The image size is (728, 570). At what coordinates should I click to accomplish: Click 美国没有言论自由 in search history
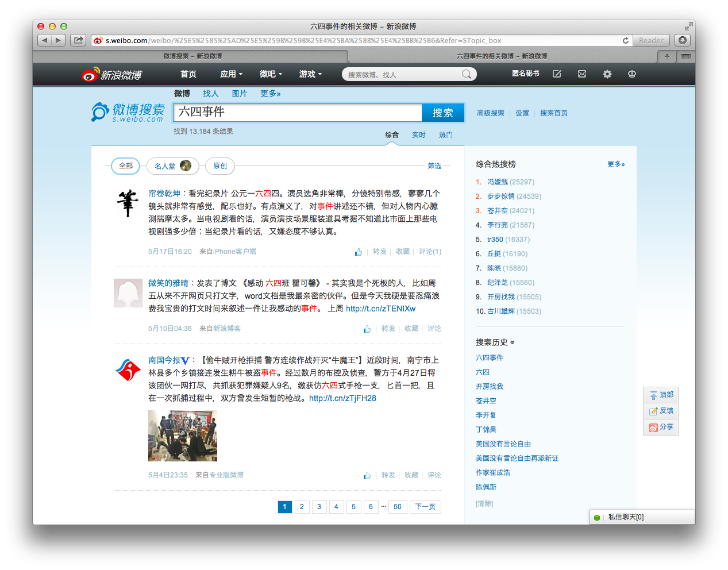pos(503,444)
